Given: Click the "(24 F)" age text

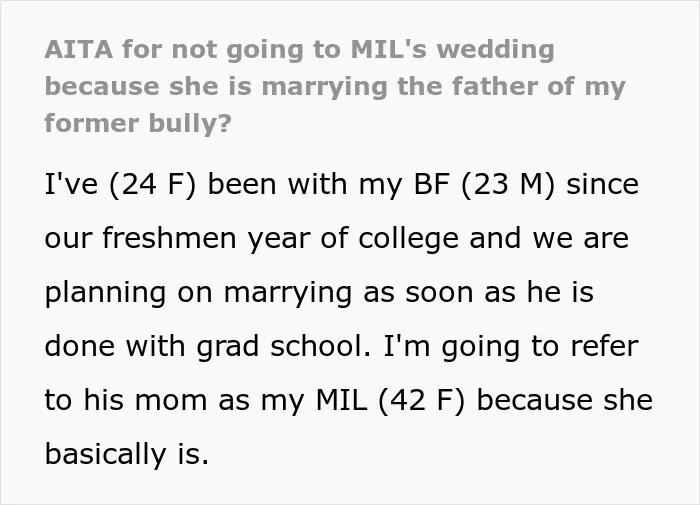Looking at the screenshot, I should click(x=152, y=184).
